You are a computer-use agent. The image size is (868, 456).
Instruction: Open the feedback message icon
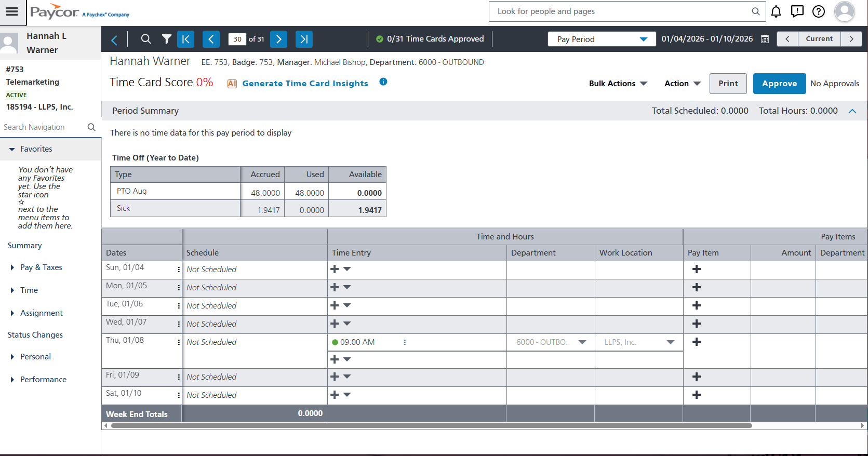pyautogui.click(x=797, y=11)
